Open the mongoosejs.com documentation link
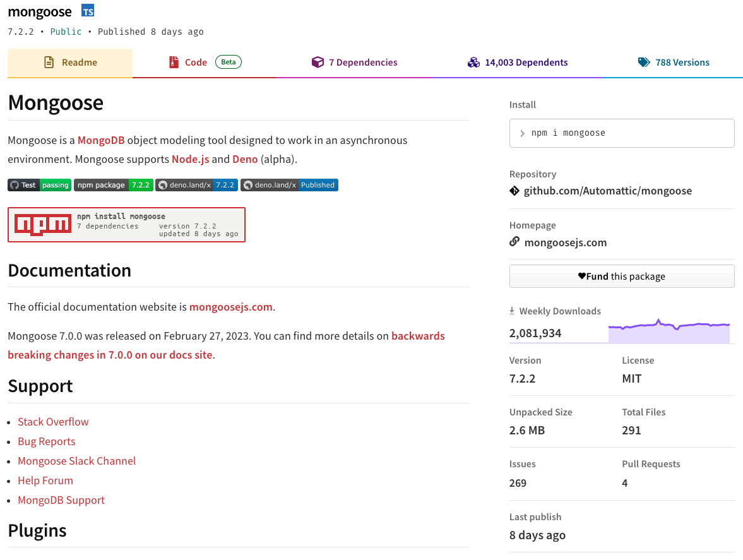Viewport: 743px width, 560px height. [230, 307]
